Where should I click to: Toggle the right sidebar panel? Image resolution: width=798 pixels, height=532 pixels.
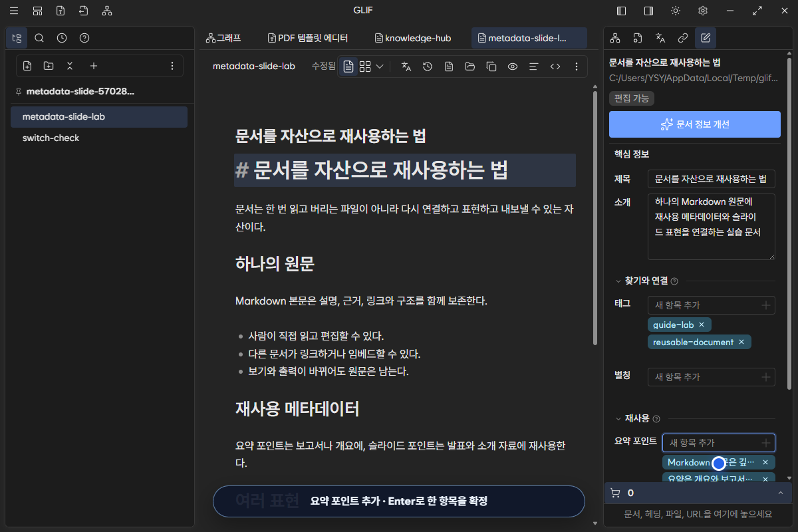(x=648, y=11)
